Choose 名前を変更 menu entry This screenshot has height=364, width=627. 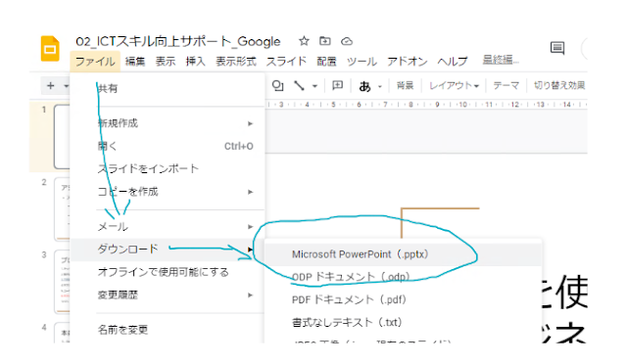(x=168, y=330)
